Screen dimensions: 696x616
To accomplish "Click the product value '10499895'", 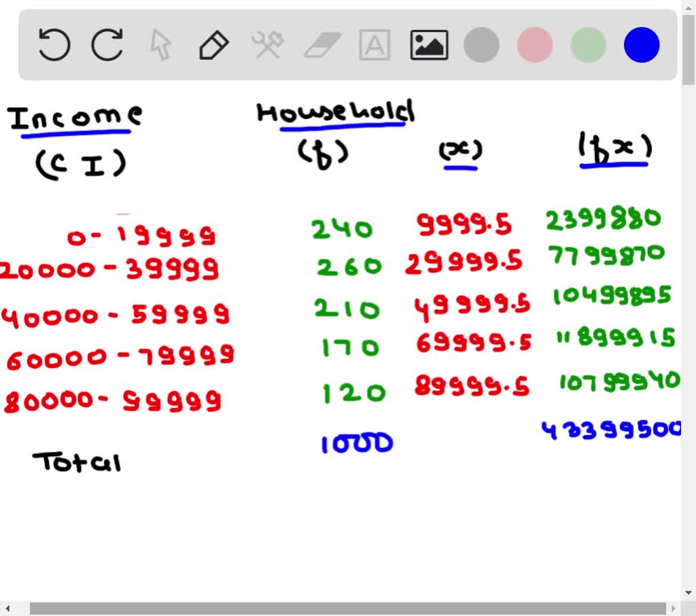I will (x=612, y=295).
